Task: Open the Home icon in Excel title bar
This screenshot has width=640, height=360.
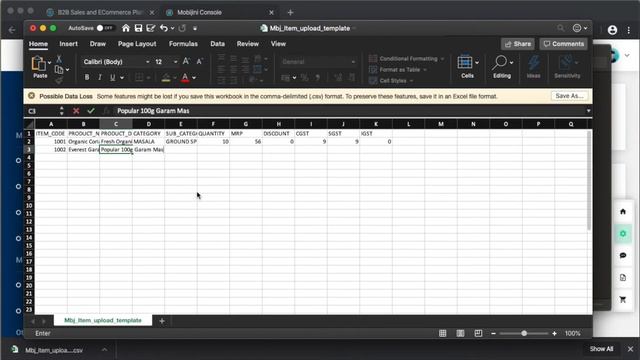Action: point(126,28)
